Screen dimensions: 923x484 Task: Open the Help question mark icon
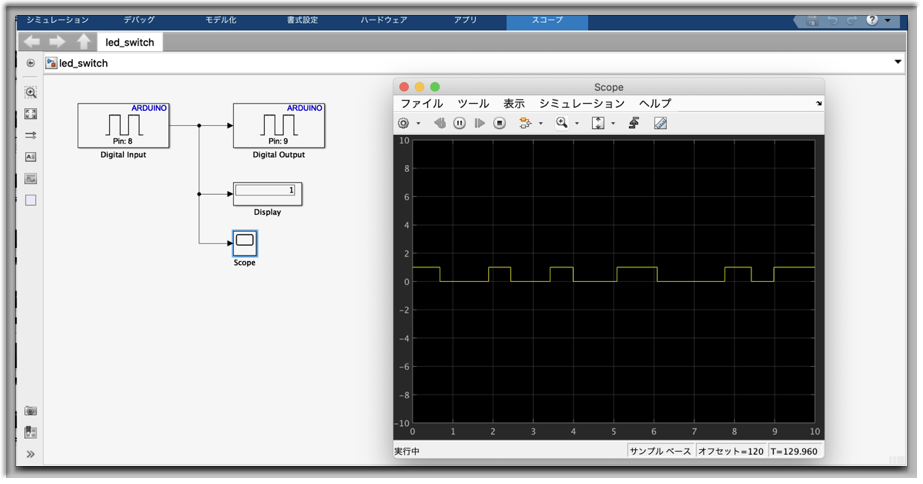872,20
